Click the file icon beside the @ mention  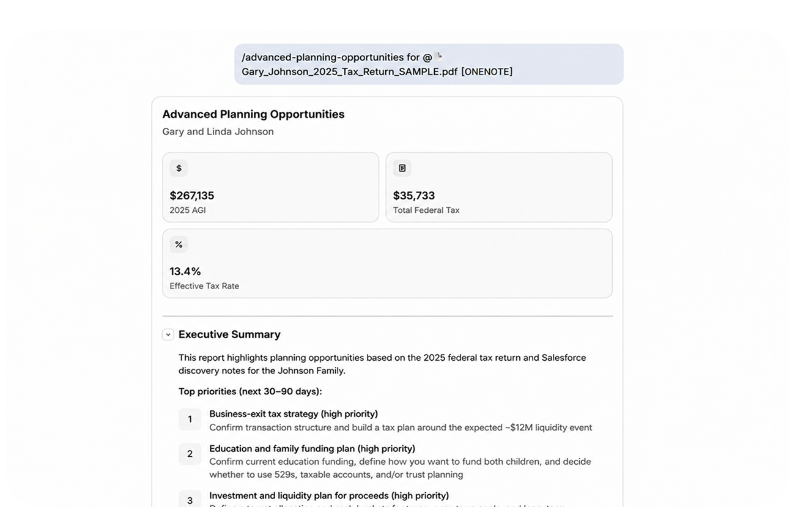[438, 56]
